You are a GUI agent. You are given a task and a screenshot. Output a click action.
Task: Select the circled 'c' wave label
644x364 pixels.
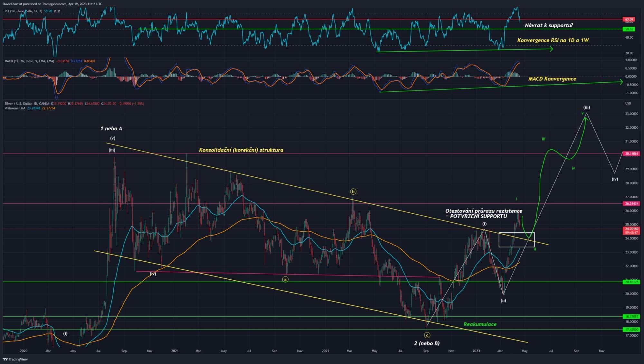(427, 335)
